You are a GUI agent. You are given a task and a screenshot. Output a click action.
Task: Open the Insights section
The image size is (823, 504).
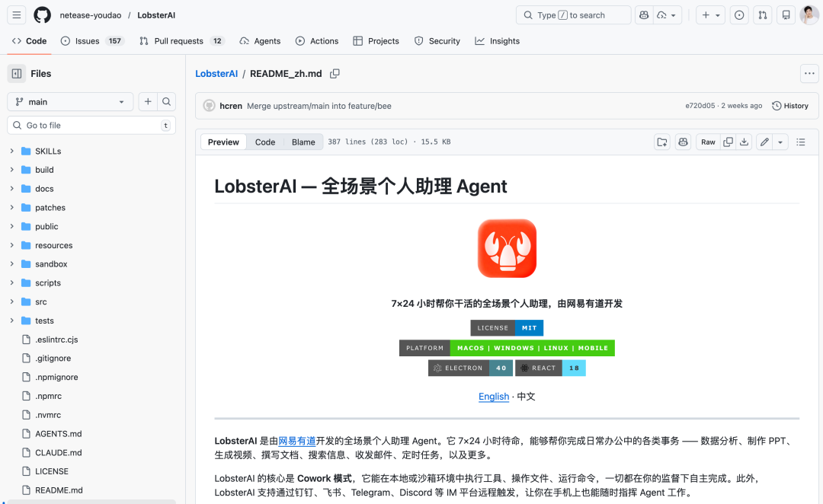pos(497,41)
